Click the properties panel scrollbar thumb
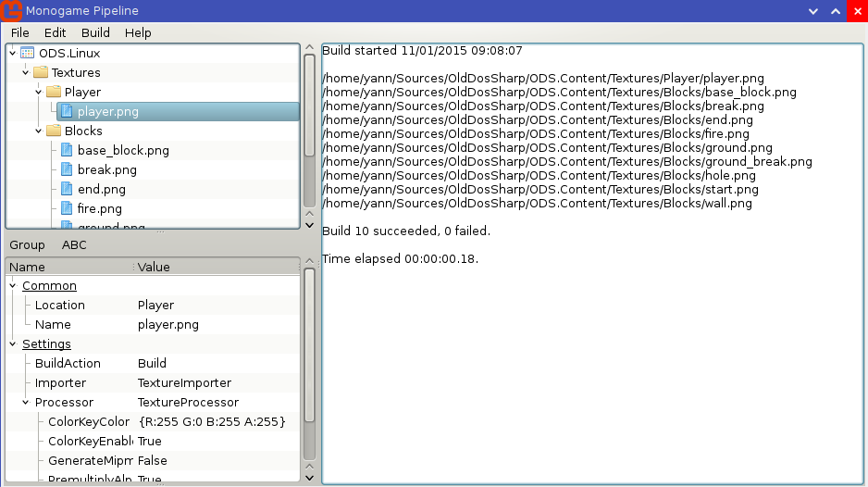868x487 pixels. pyautogui.click(x=309, y=344)
